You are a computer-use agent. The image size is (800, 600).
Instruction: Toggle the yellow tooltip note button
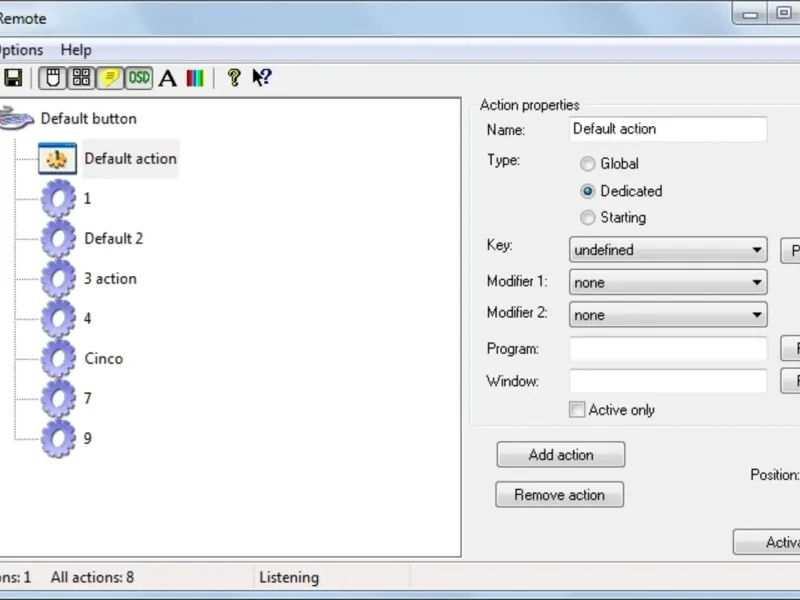[x=110, y=78]
